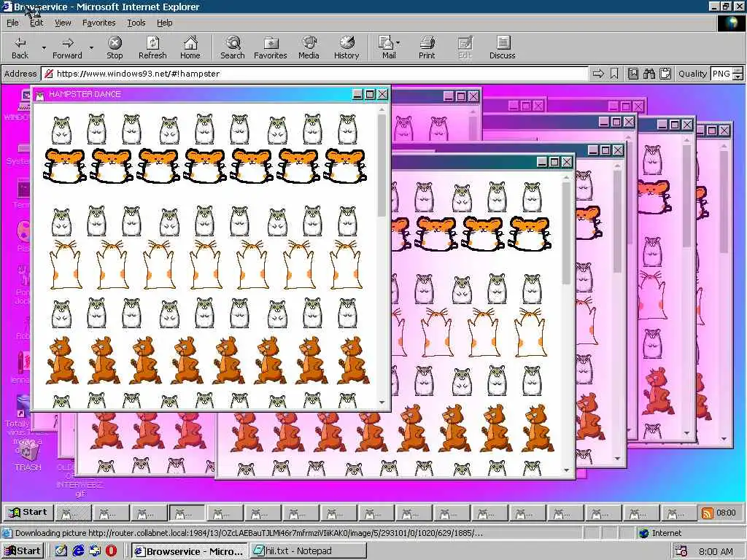
Task: Click HAMPSTER DANCE window title bar
Action: coord(211,94)
